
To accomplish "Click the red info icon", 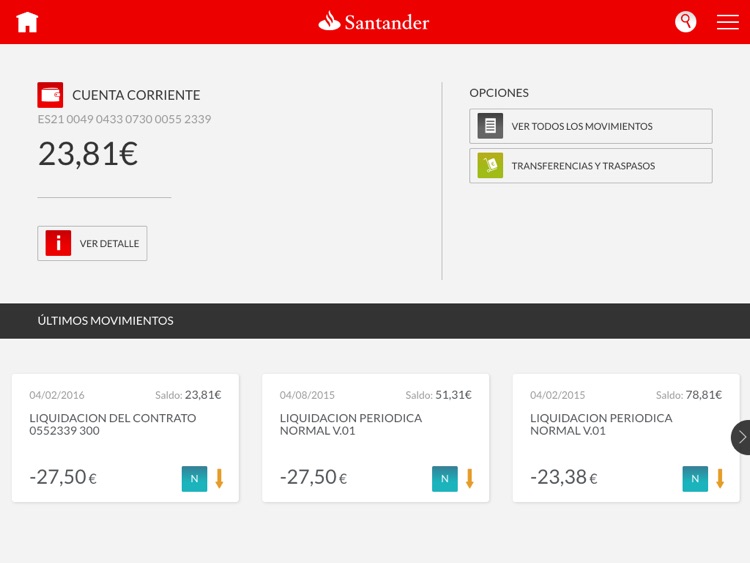I will click(x=58, y=243).
